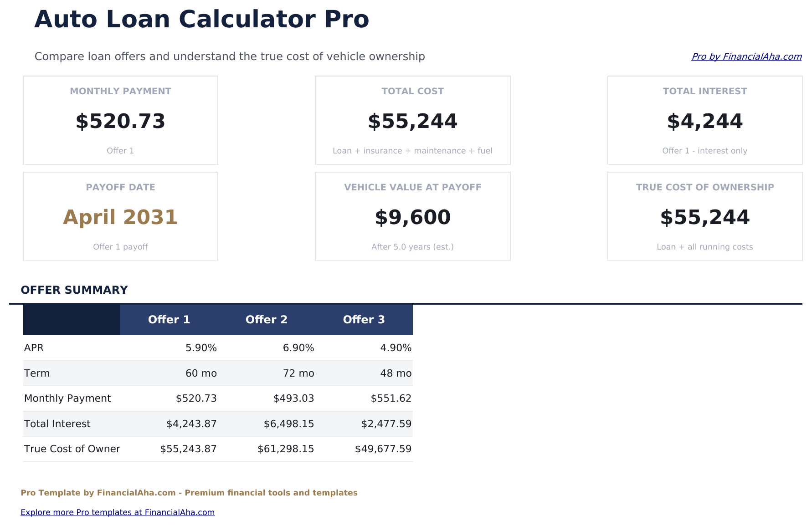Click Offer 2 APR value of 6.90%
Viewport: 812px width, 526px height.
click(x=299, y=347)
